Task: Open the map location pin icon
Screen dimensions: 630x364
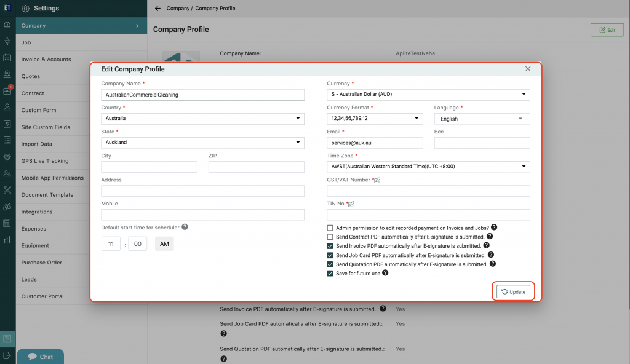Action: click(x=7, y=74)
